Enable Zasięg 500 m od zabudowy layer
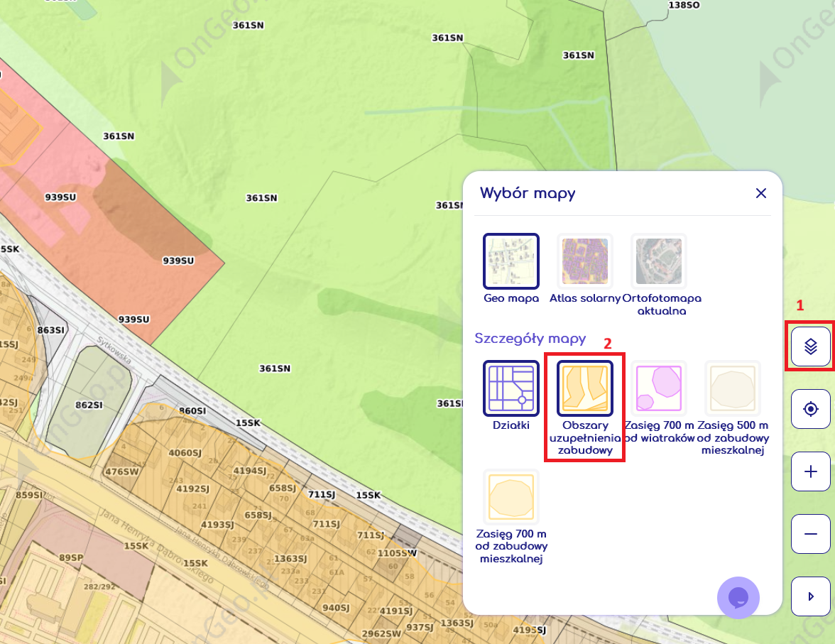The image size is (835, 644). [x=733, y=388]
